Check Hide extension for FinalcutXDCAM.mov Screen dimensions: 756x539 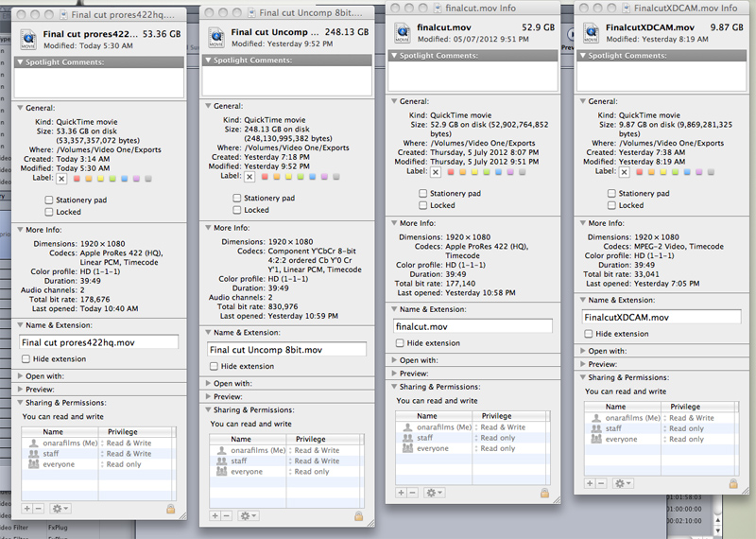click(590, 334)
